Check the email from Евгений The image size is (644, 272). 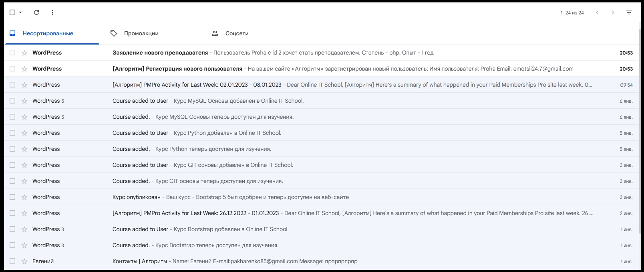click(x=12, y=261)
